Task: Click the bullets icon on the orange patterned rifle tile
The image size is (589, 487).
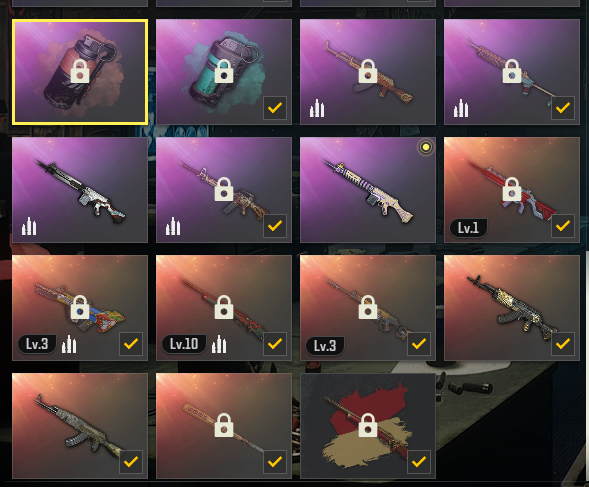Action: 317,108
